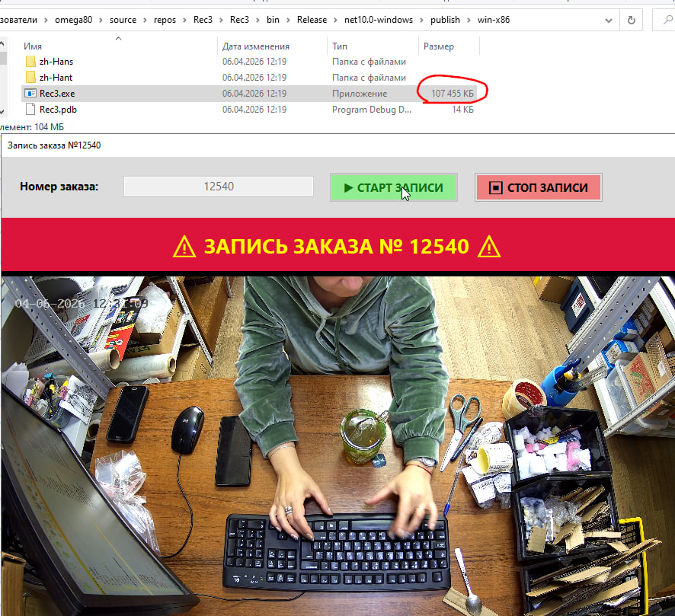
Task: Sort files by the Имя column header
Action: point(33,46)
